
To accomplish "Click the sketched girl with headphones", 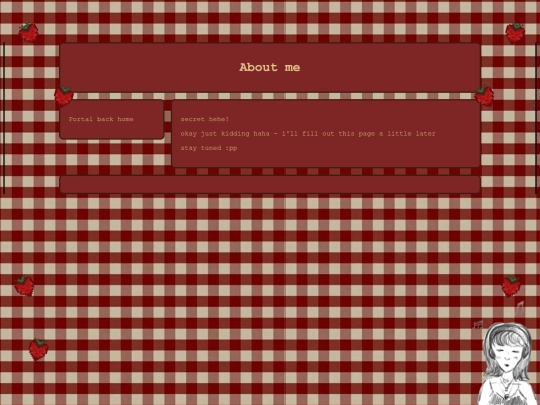I will (507, 364).
